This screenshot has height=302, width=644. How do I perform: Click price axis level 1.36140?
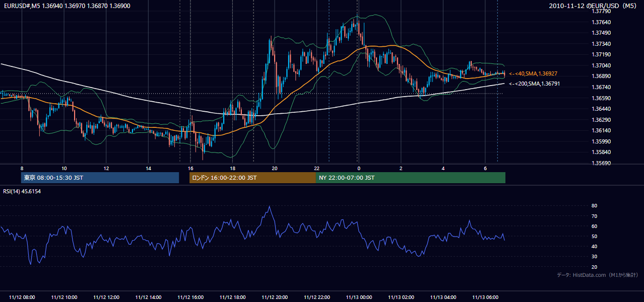click(x=602, y=130)
